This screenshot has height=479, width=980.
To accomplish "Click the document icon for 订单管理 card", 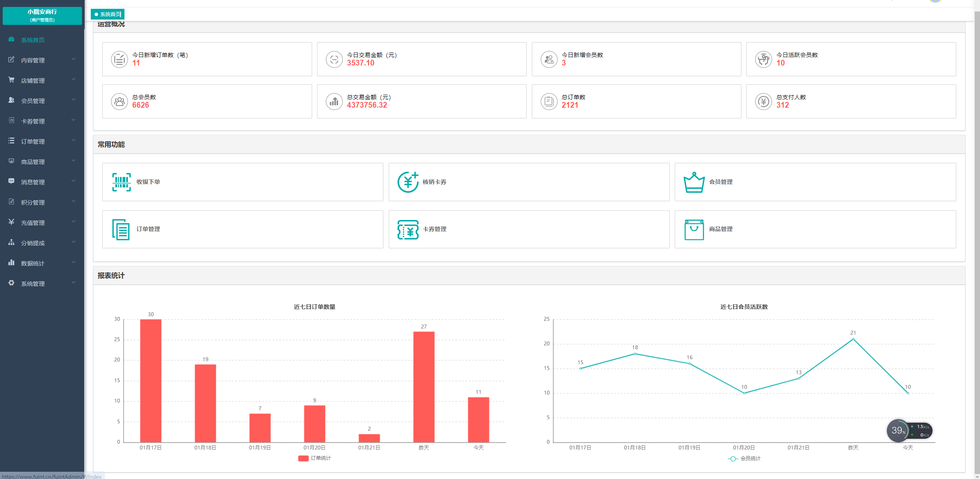I will tap(121, 230).
